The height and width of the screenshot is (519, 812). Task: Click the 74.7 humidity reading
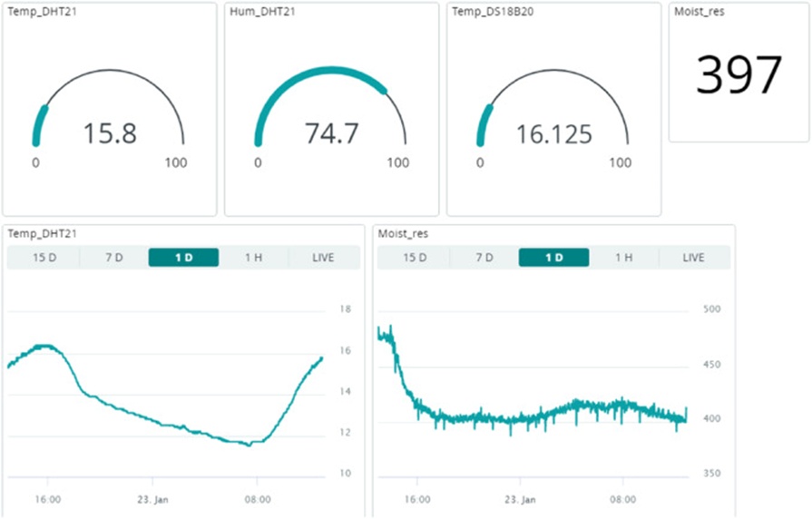click(x=331, y=133)
